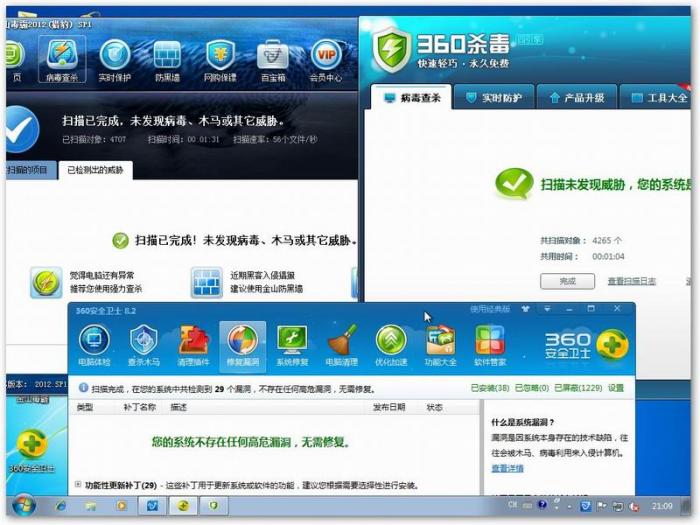Open 功能大全 in 360安全卫士

coord(441,346)
